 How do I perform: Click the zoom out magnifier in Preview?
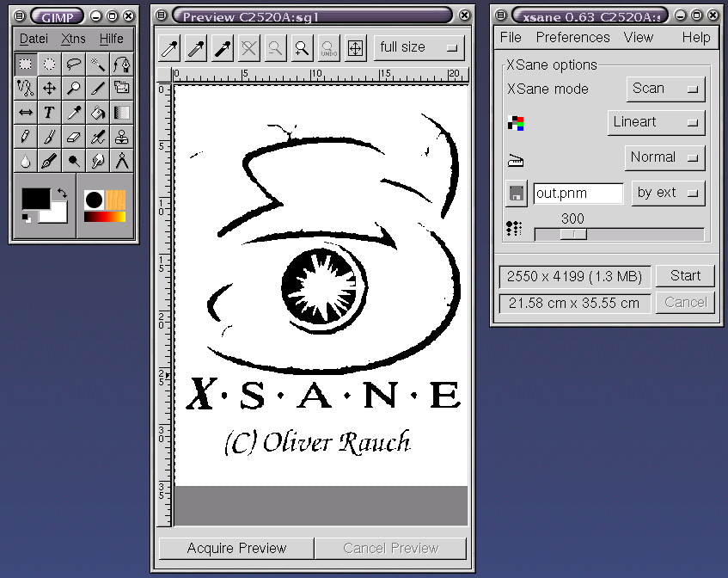275,48
